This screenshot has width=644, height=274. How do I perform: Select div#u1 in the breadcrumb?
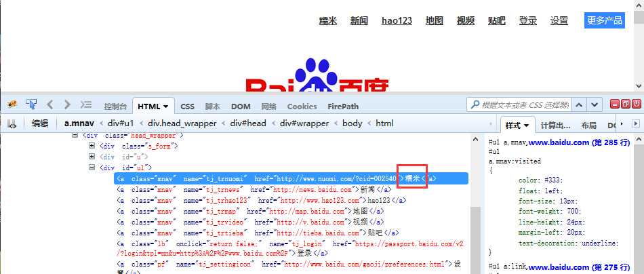point(121,123)
